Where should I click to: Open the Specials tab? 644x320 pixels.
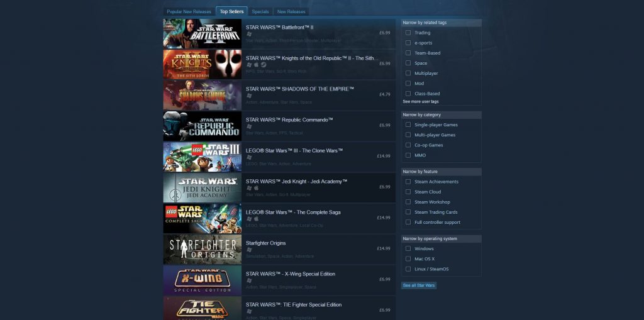[260, 11]
